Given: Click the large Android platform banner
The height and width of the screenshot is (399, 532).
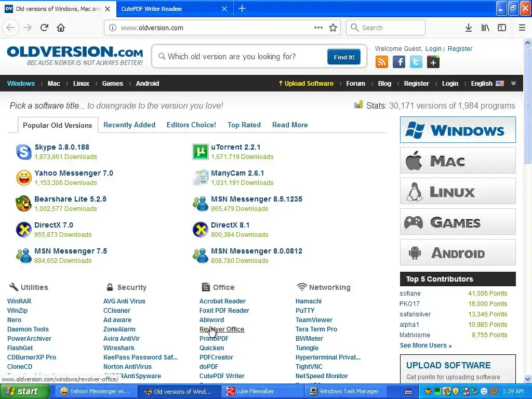Looking at the screenshot, I should tap(458, 252).
